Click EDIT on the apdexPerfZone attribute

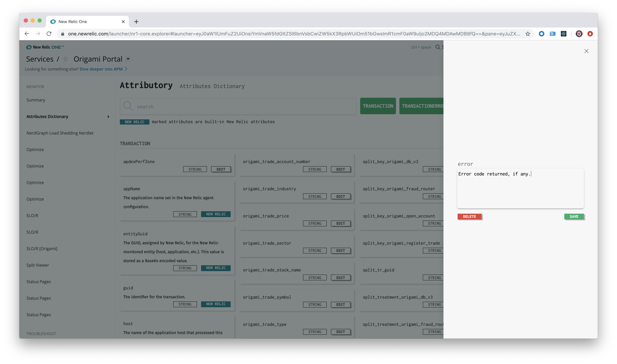(221, 169)
